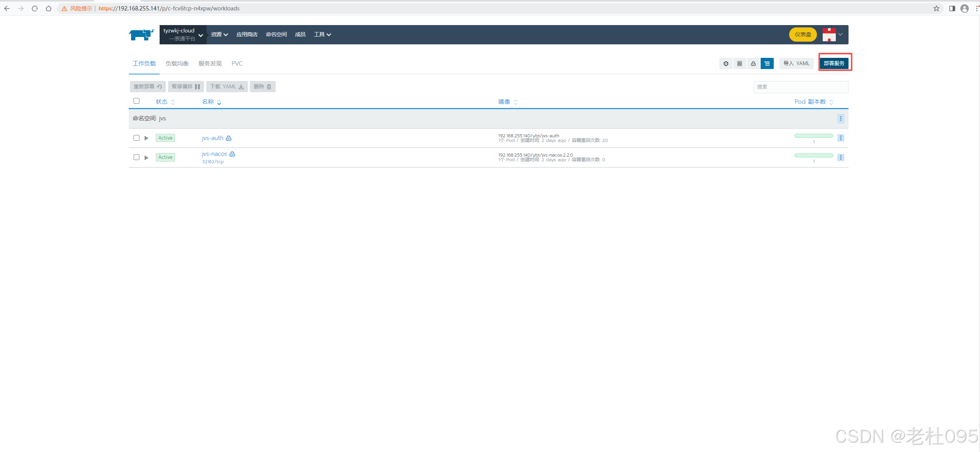Switch to the 负载均衡 tab
Viewport: 980px width, 452px height.
(x=177, y=64)
